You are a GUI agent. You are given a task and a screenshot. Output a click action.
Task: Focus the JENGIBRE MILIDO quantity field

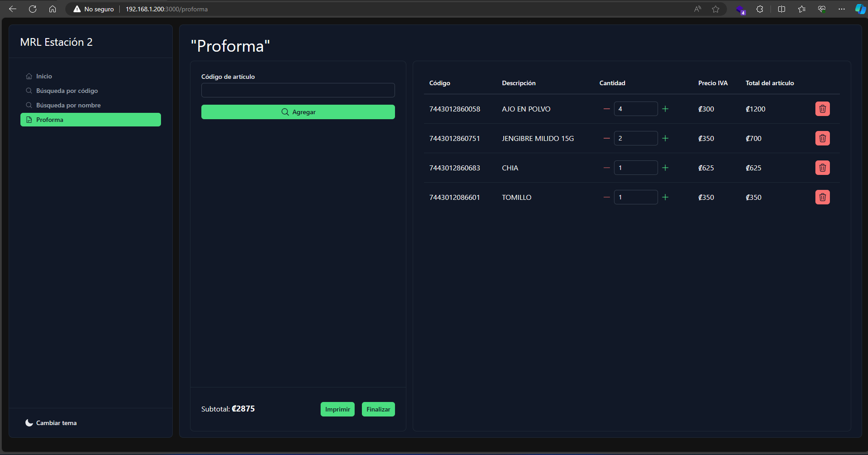click(x=636, y=138)
